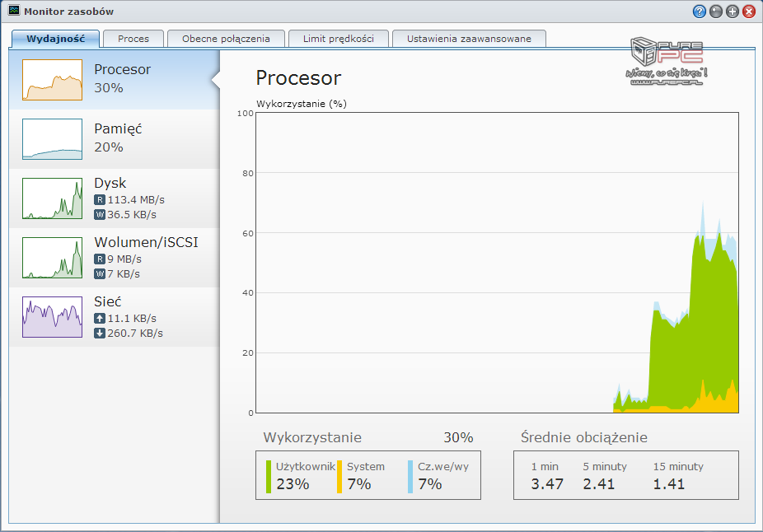Open the Ustawienia zaawansowane tab
The image size is (763, 532).
[469, 39]
